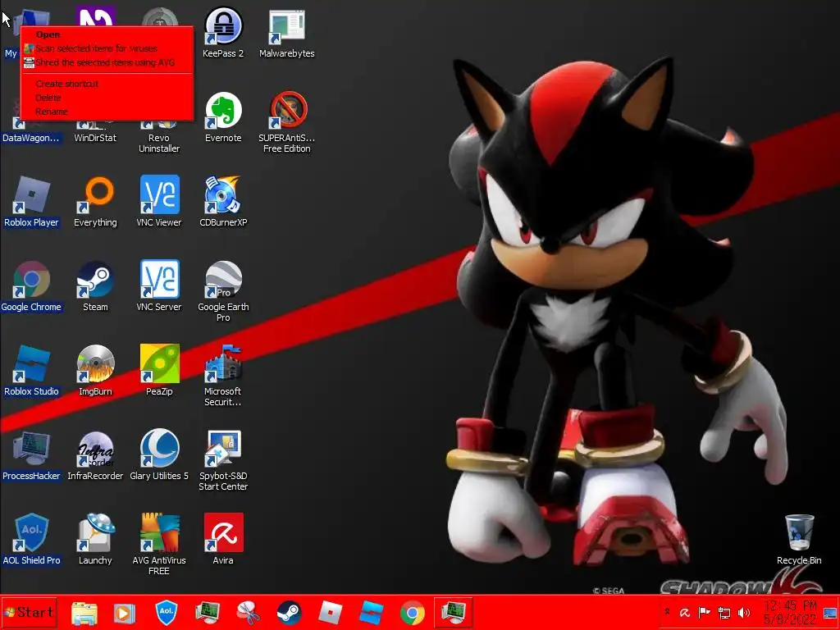Open the volume speaker tray icon
The width and height of the screenshot is (840, 630).
(x=744, y=612)
